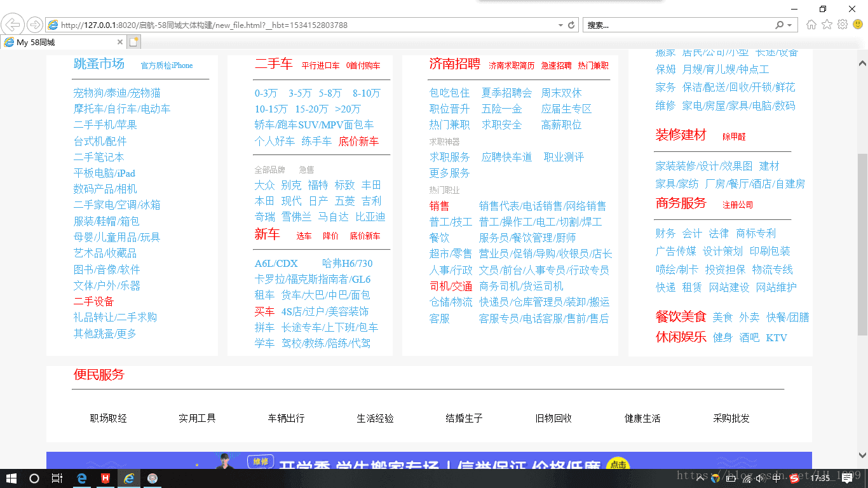Click the KTV link
The width and height of the screenshot is (868, 488).
(x=776, y=337)
